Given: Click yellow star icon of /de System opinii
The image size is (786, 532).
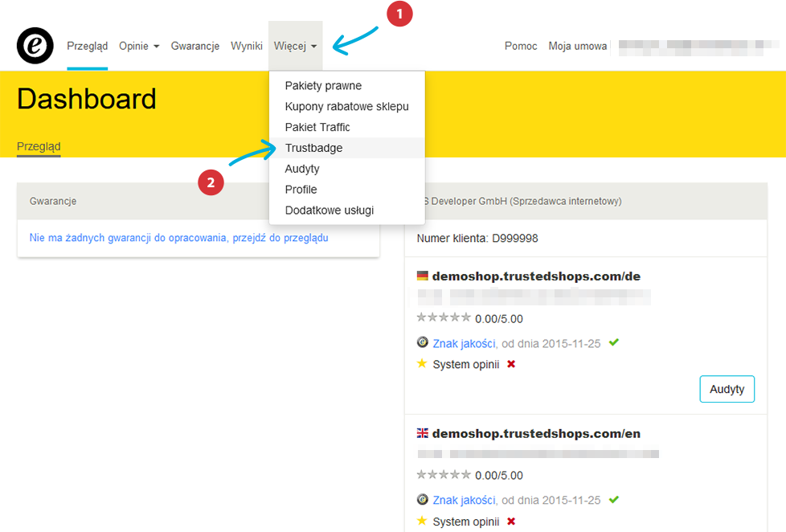Looking at the screenshot, I should pyautogui.click(x=422, y=363).
